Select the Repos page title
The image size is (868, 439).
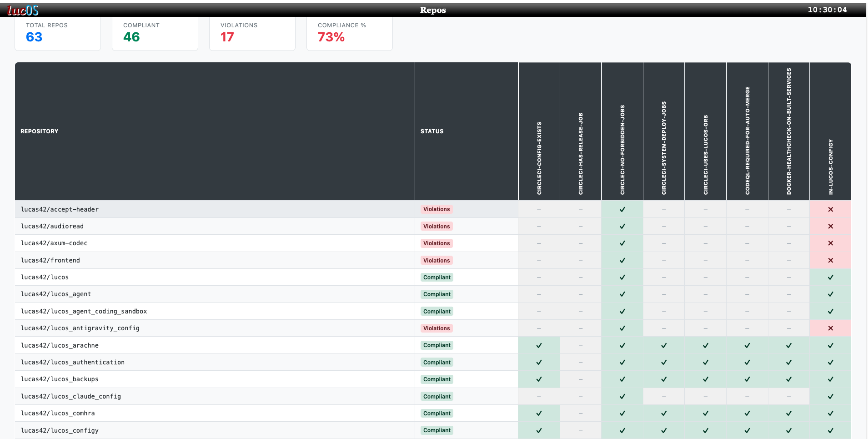point(433,10)
